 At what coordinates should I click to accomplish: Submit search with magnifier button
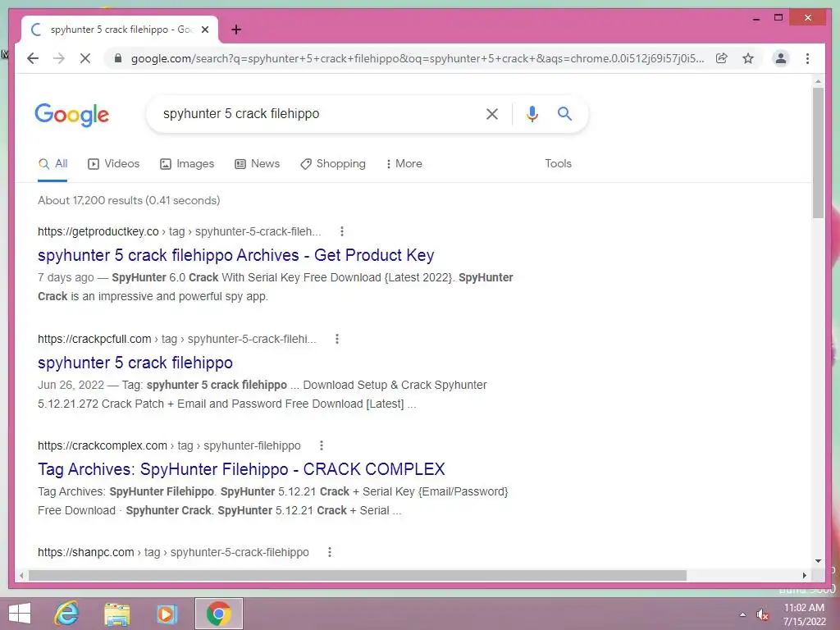(564, 113)
